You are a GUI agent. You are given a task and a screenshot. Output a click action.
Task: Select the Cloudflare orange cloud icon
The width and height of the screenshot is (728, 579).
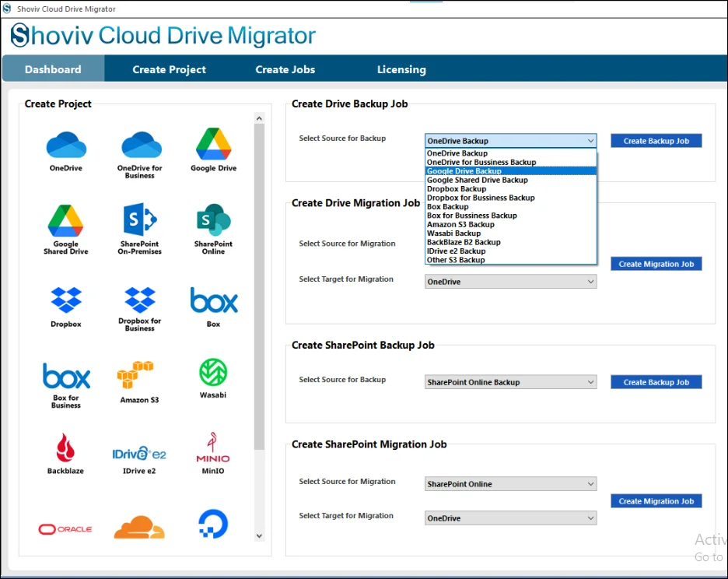[x=139, y=528]
